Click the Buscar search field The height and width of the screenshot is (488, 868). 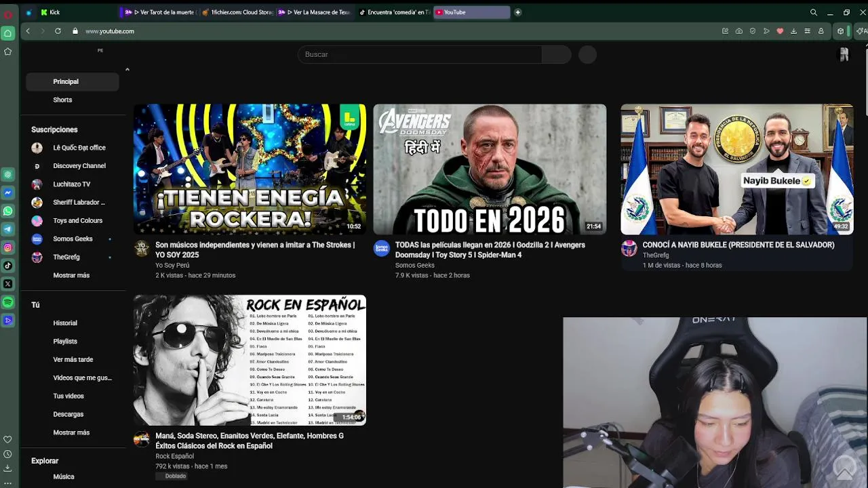pos(420,54)
